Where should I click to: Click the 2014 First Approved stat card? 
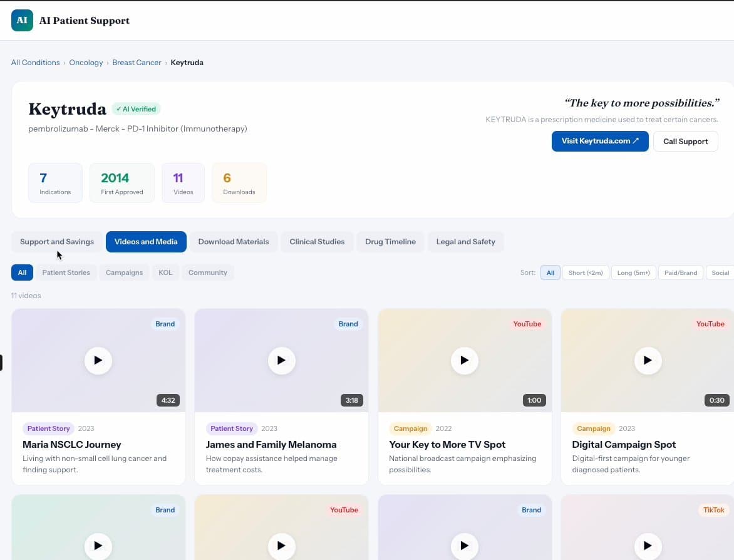click(121, 183)
